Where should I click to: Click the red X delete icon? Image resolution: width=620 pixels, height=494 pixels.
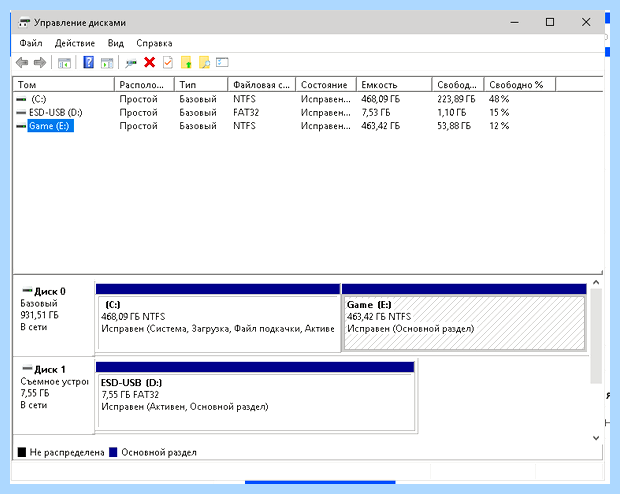coord(149,62)
